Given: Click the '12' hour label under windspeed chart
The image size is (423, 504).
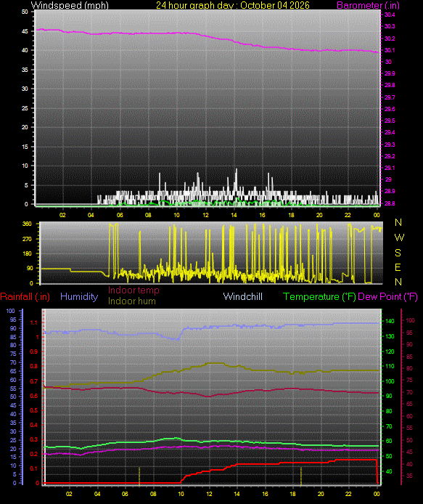Looking at the screenshot, I should (x=205, y=215).
